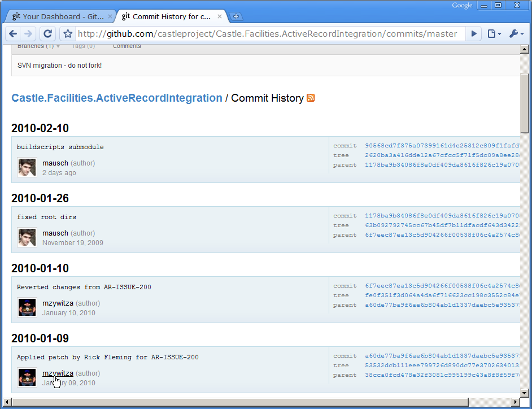532x409 pixels.
Task: Open the Comments tab
Action: (x=127, y=46)
